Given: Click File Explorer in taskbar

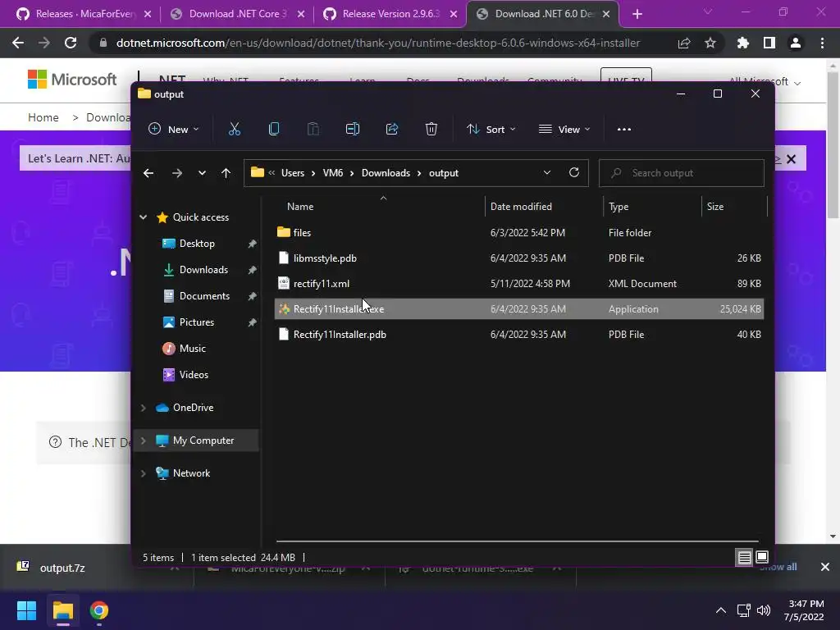Looking at the screenshot, I should (62, 610).
